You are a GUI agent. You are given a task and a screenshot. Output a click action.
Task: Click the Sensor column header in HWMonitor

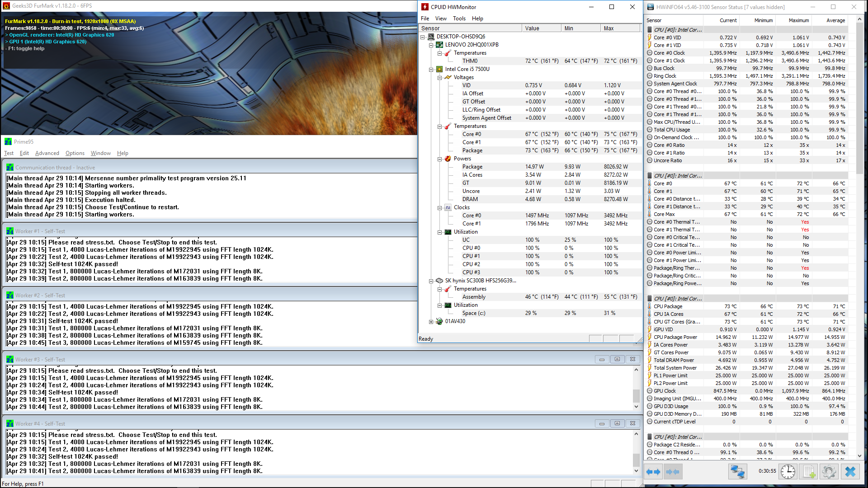470,28
